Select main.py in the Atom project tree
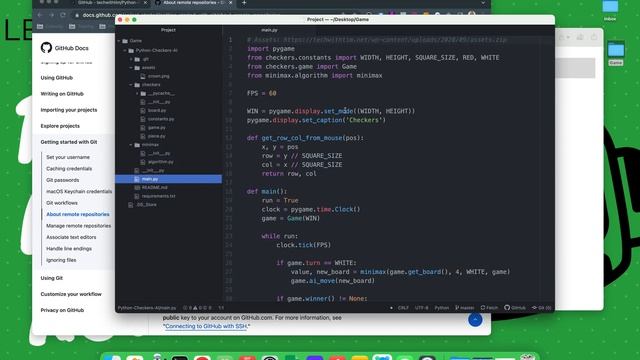 169,179
